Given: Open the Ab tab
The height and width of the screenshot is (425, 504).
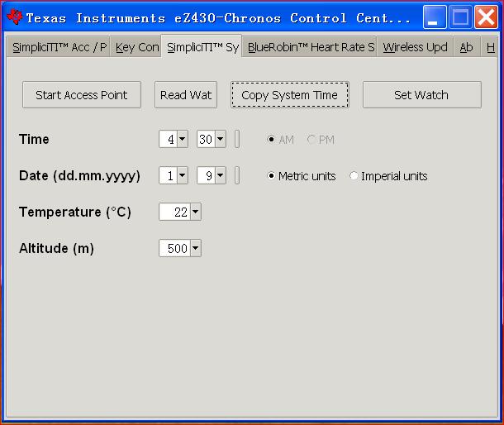Looking at the screenshot, I should (466, 47).
